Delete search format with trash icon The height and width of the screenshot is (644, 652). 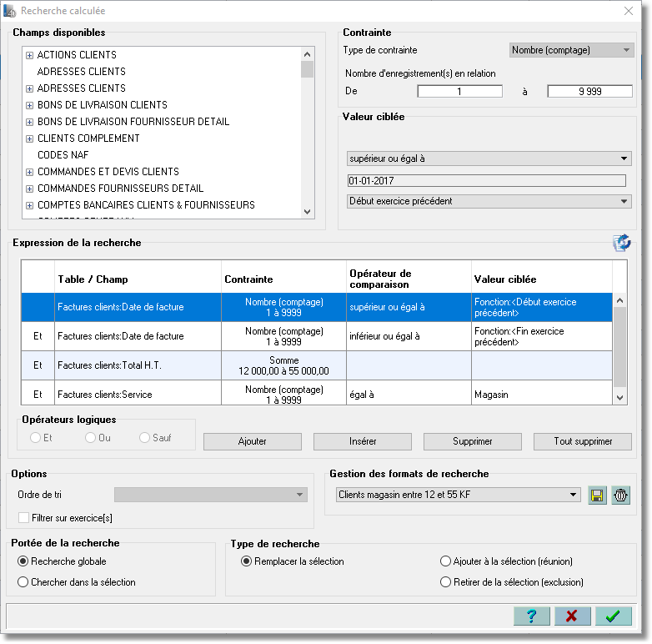(x=620, y=496)
